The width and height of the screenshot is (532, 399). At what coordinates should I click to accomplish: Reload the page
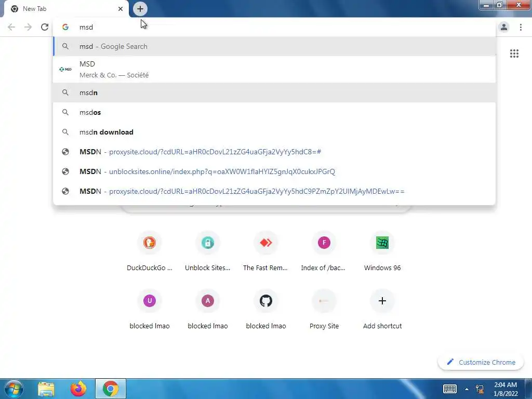coord(45,27)
